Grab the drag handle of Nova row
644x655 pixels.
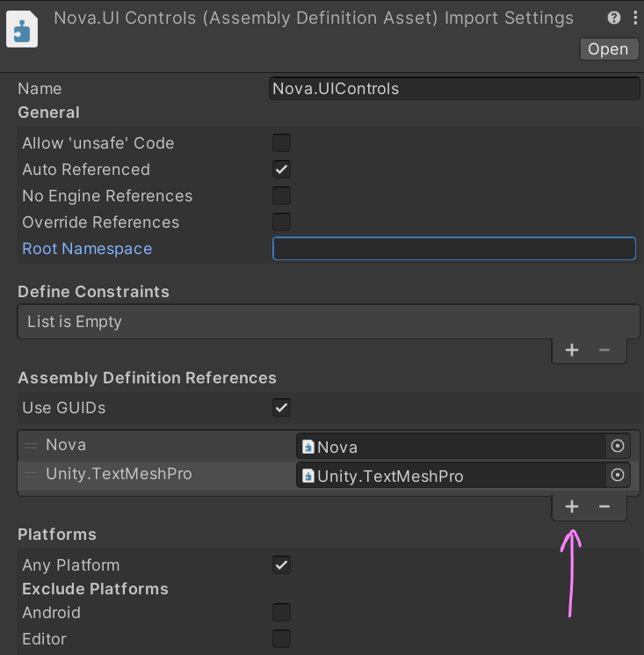(x=32, y=446)
